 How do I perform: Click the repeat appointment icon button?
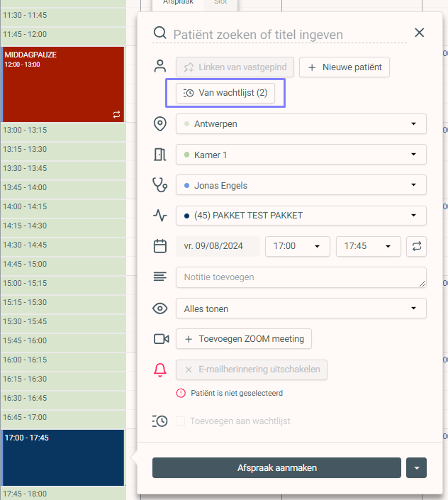[x=417, y=246]
